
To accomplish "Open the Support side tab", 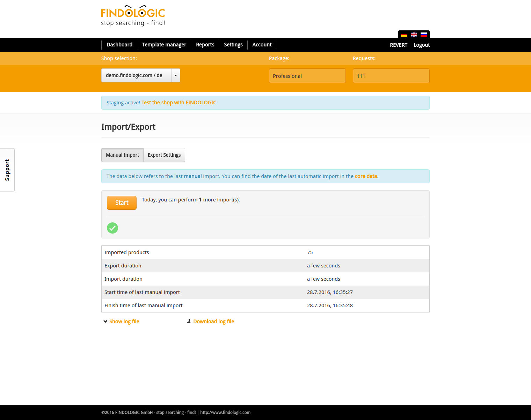I will [x=7, y=170].
